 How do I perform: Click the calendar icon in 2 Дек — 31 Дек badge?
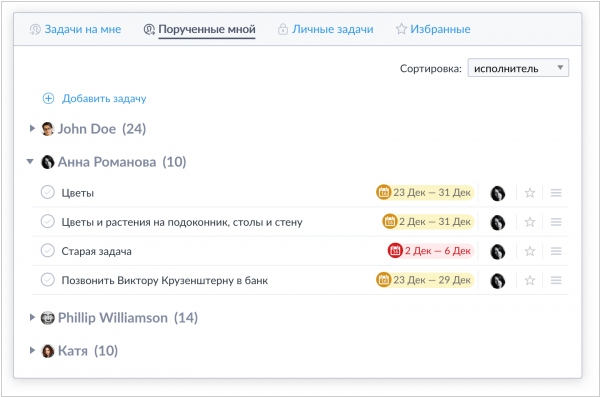point(390,222)
